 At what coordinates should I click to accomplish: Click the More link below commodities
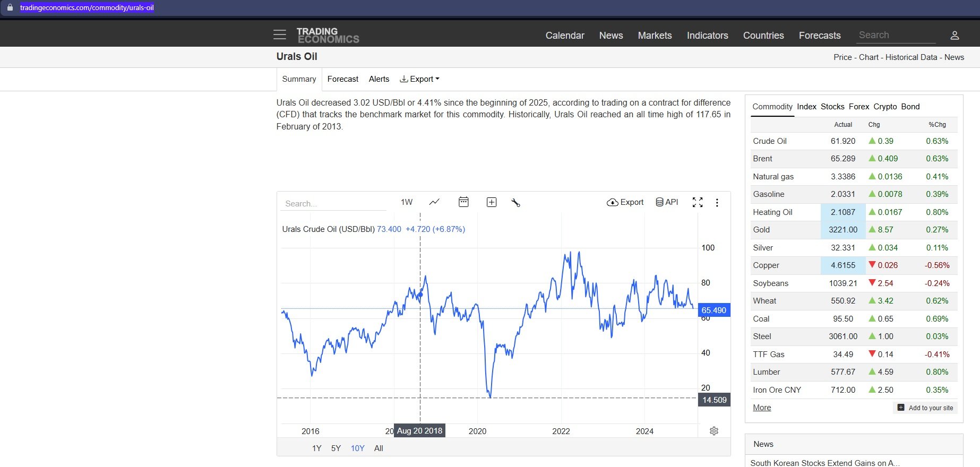[762, 408]
